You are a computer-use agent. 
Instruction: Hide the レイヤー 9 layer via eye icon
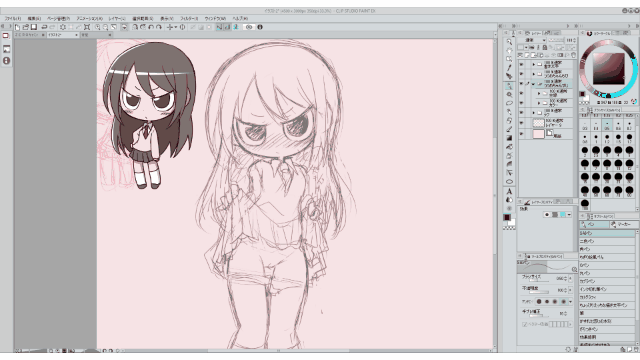[521, 123]
